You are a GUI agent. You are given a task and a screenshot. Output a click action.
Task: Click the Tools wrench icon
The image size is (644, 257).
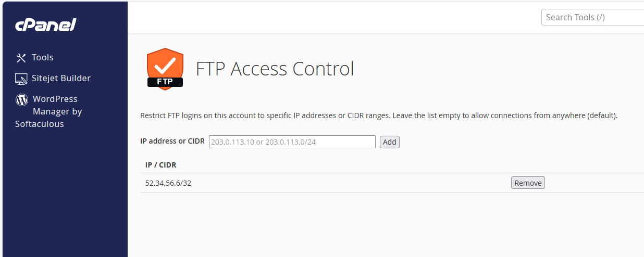point(21,58)
